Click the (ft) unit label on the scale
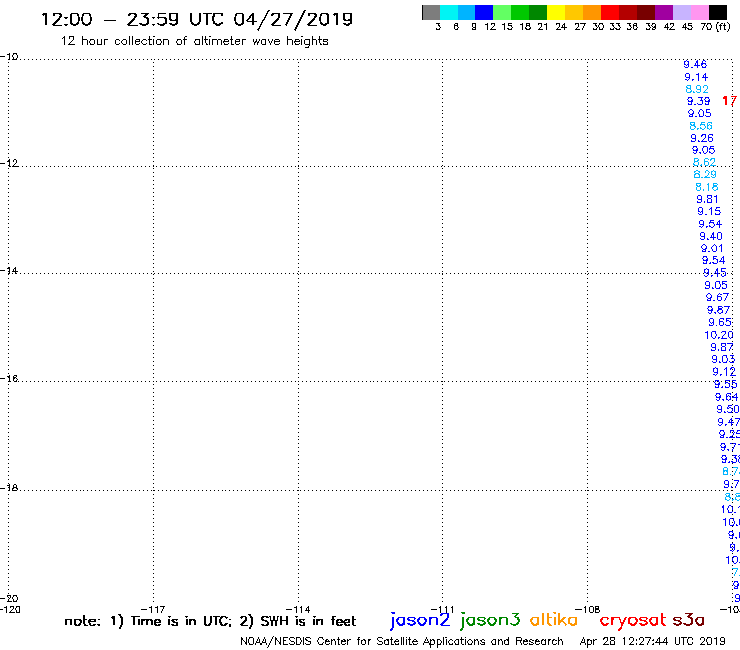The width and height of the screenshot is (740, 650). point(723,27)
